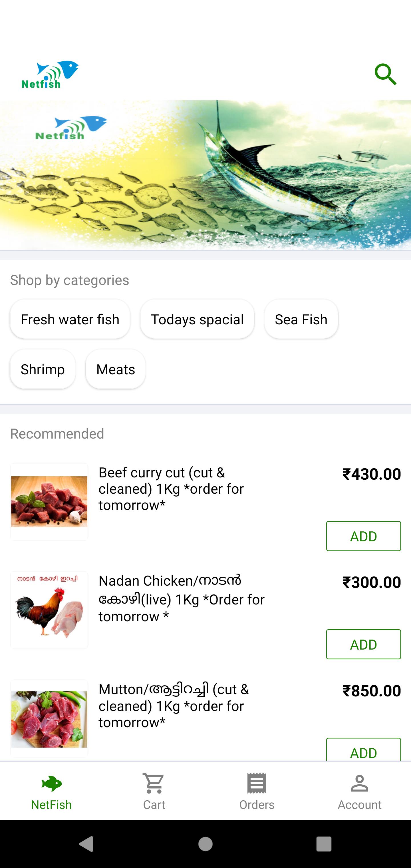Open the green search magnifier icon

click(385, 74)
